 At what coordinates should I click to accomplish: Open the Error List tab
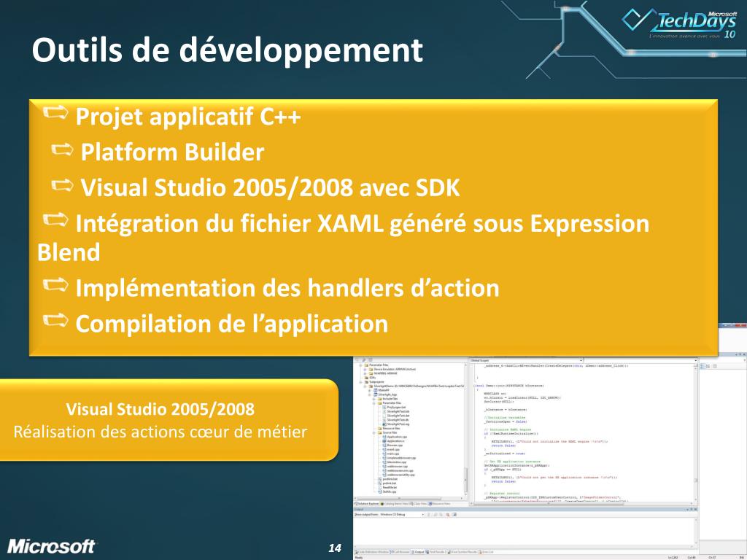486,552
